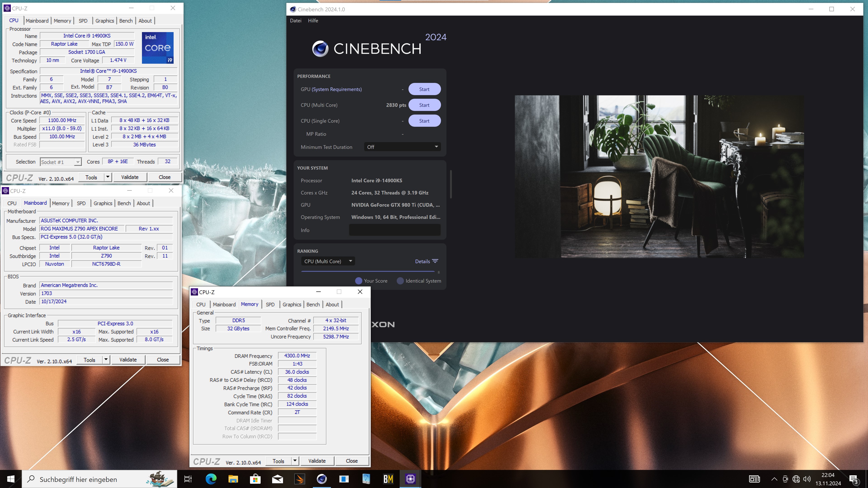Image resolution: width=868 pixels, height=488 pixels.
Task: Click the Cinebench panel vertical scrollbar
Action: point(451,184)
